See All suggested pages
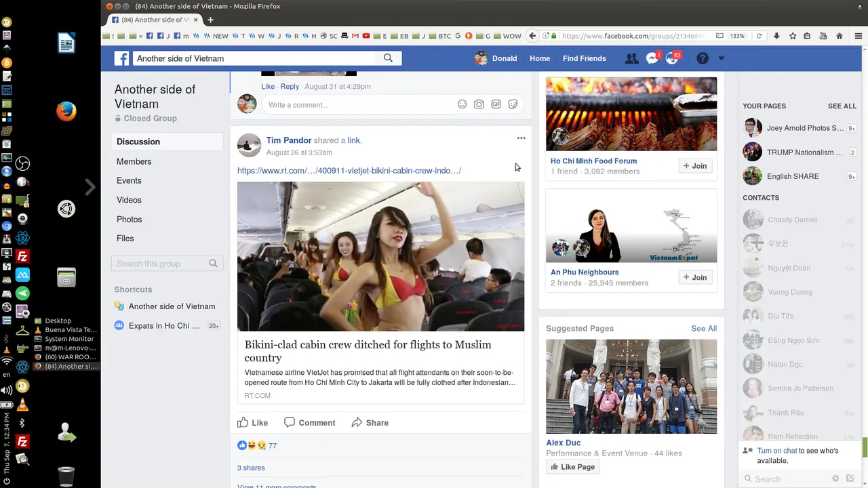Screen dimensions: 868x488 point(704,328)
